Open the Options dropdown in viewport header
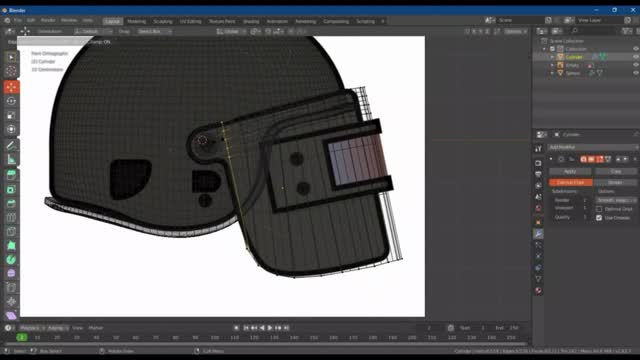The image size is (640, 360). 516,31
